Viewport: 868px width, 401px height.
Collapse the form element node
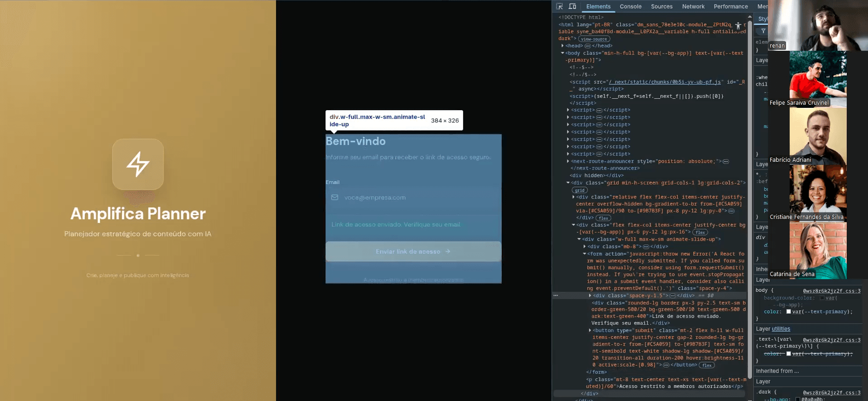[585, 254]
